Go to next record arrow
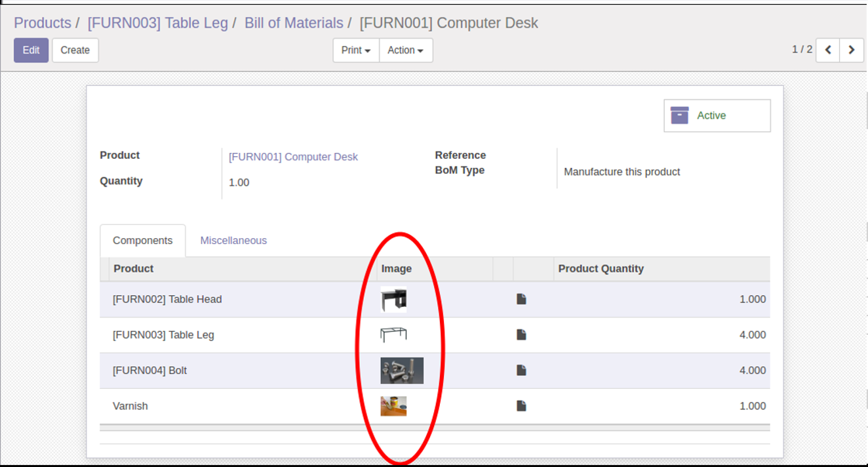This screenshot has height=467, width=868. (x=852, y=50)
